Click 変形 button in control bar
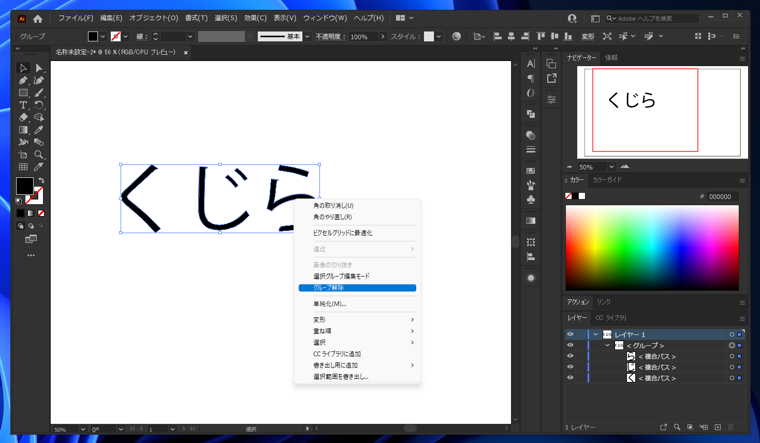Viewport: 760px width, 443px height. (588, 36)
